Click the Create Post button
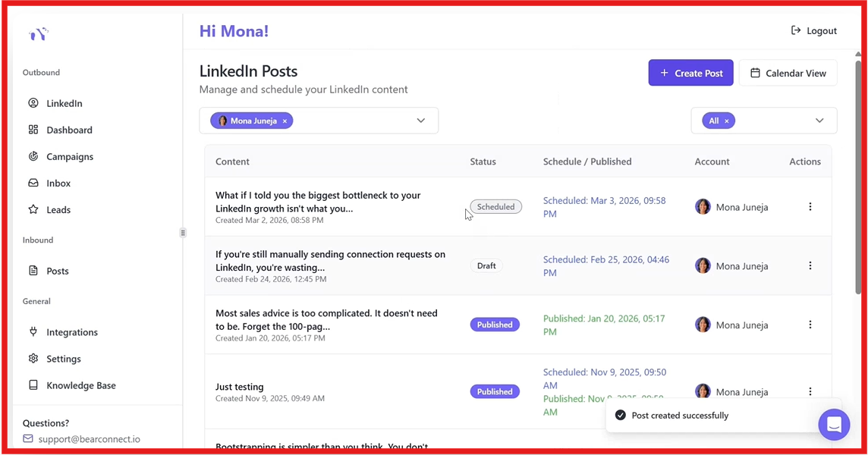The width and height of the screenshot is (868, 455). tap(690, 72)
